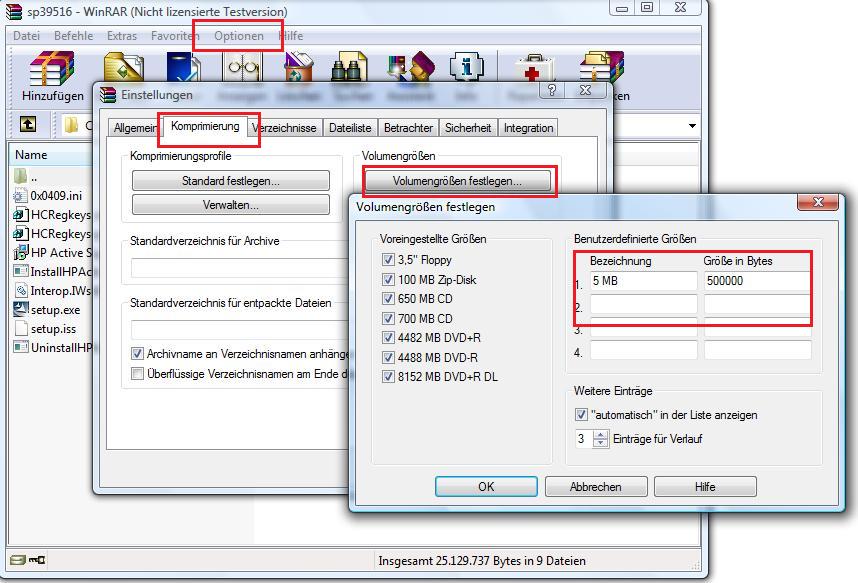Click the WinRAR title bar app icon

click(x=14, y=11)
